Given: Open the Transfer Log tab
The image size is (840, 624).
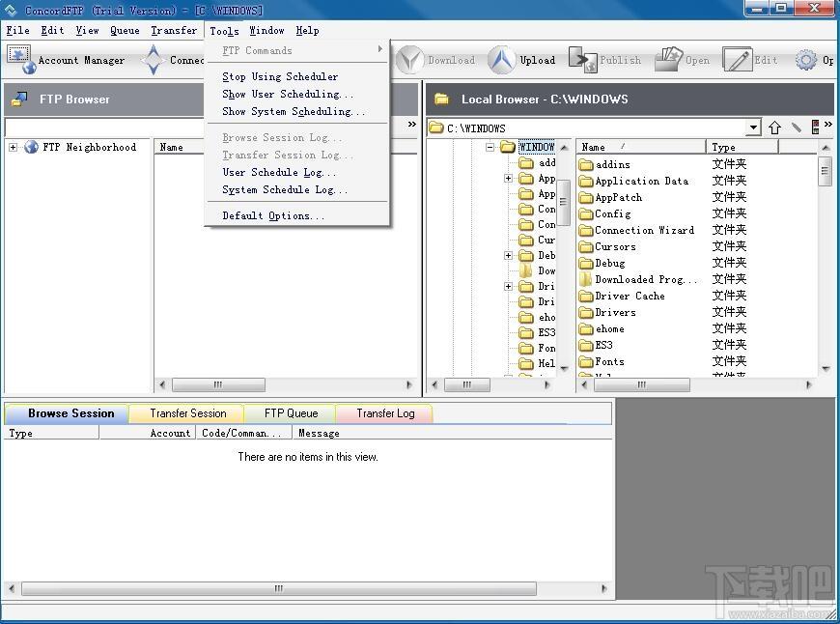Looking at the screenshot, I should coord(385,413).
